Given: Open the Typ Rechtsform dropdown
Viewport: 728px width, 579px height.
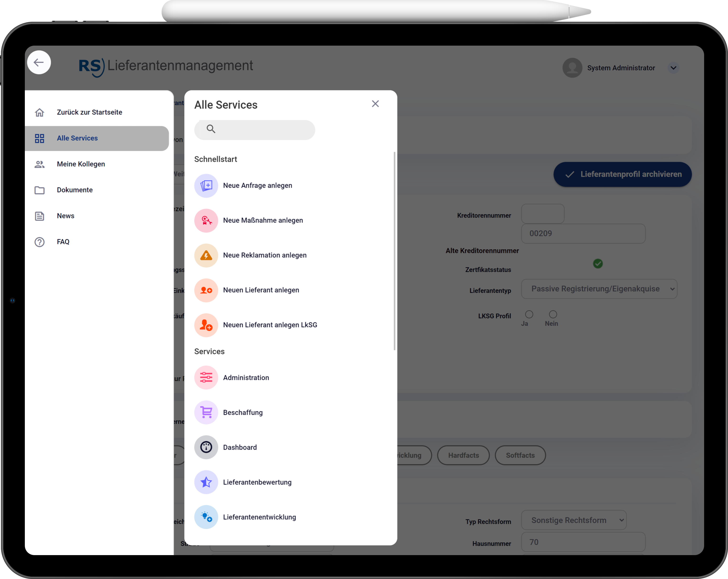Looking at the screenshot, I should coord(573,520).
